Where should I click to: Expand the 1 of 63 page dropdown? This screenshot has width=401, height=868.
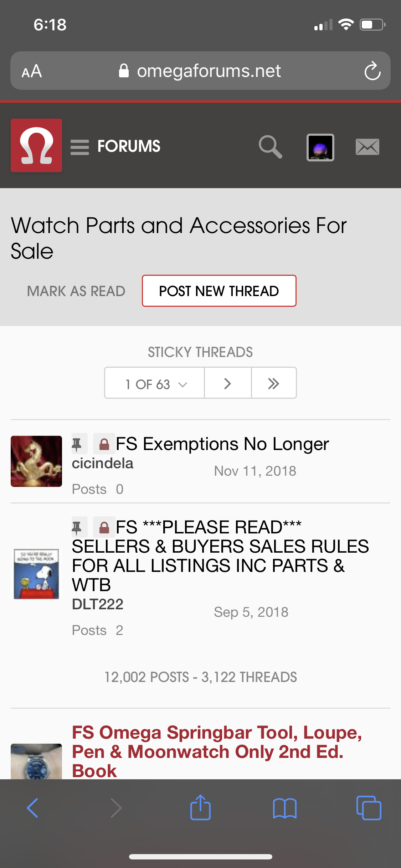pyautogui.click(x=155, y=383)
